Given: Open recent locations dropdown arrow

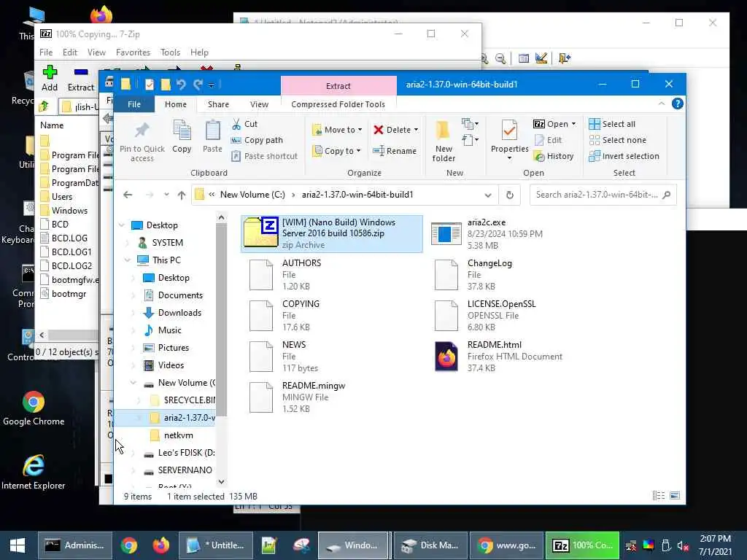Looking at the screenshot, I should point(166,194).
